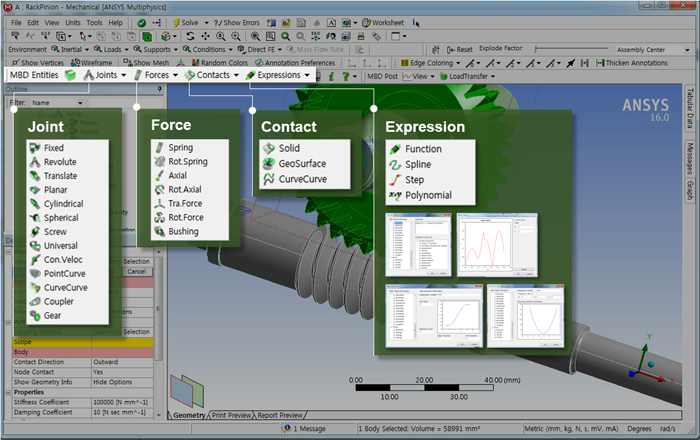
Task: Toggle Random Colors
Action: click(x=220, y=63)
